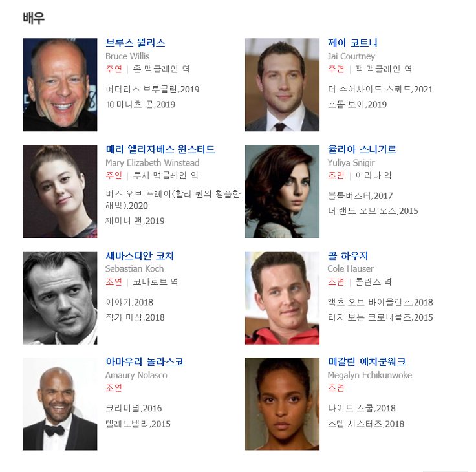
Task: Click the Sebastian Koch black-and-white photo
Action: [x=59, y=298]
